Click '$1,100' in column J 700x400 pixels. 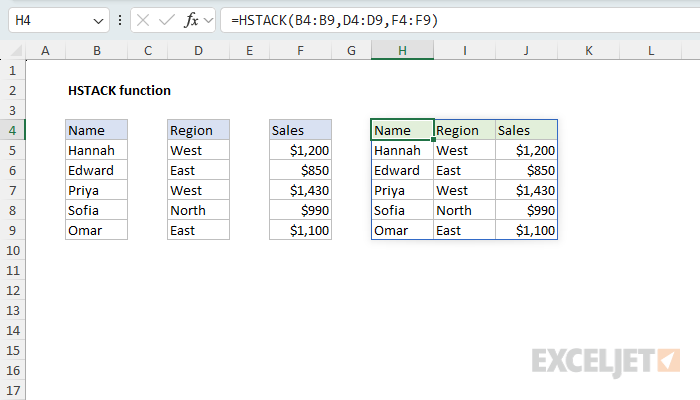[526, 230]
